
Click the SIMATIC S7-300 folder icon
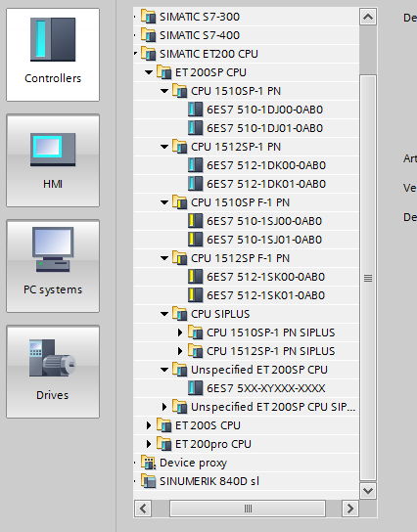click(x=149, y=17)
